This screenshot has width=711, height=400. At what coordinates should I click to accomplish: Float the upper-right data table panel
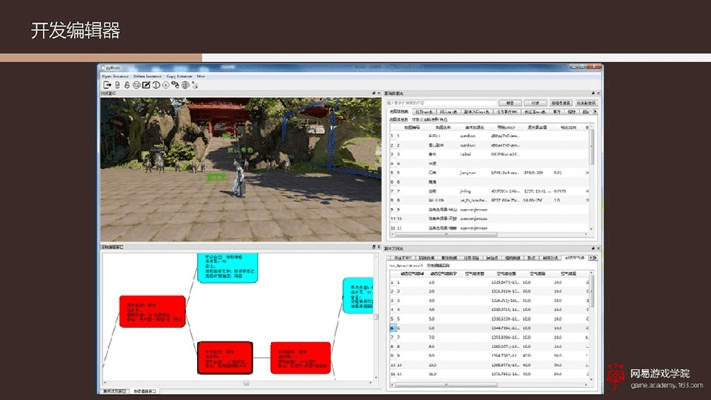593,93
